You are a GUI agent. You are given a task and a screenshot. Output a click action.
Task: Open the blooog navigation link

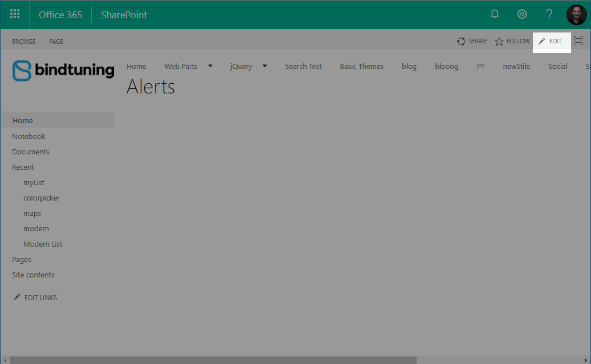(447, 67)
